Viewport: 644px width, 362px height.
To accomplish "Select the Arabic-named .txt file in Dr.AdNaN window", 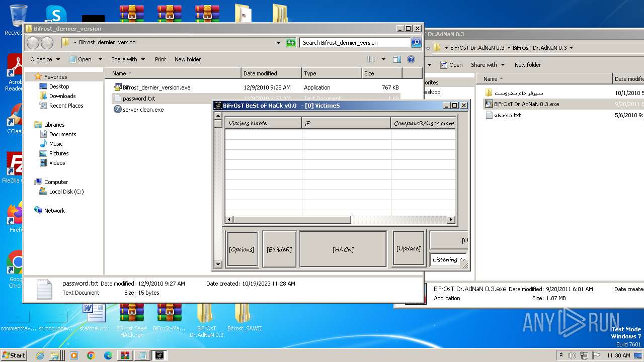I will pos(507,115).
